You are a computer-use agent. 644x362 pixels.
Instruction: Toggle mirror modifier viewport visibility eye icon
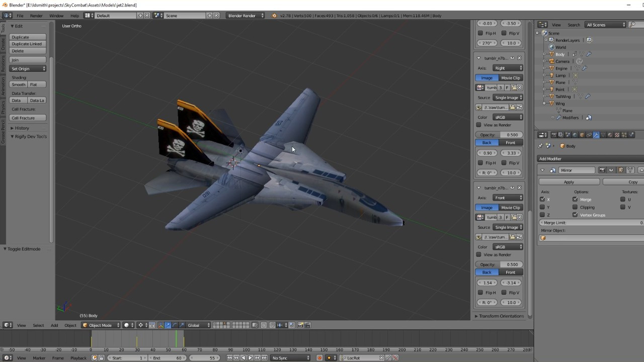pos(611,170)
